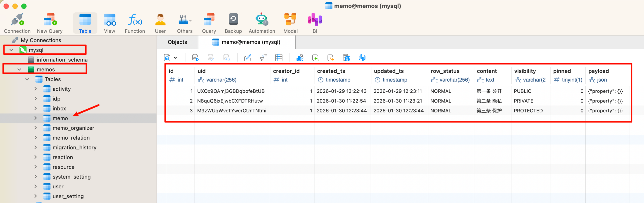Open the Automation tool
Screen dimensions: 644x203
[262, 23]
